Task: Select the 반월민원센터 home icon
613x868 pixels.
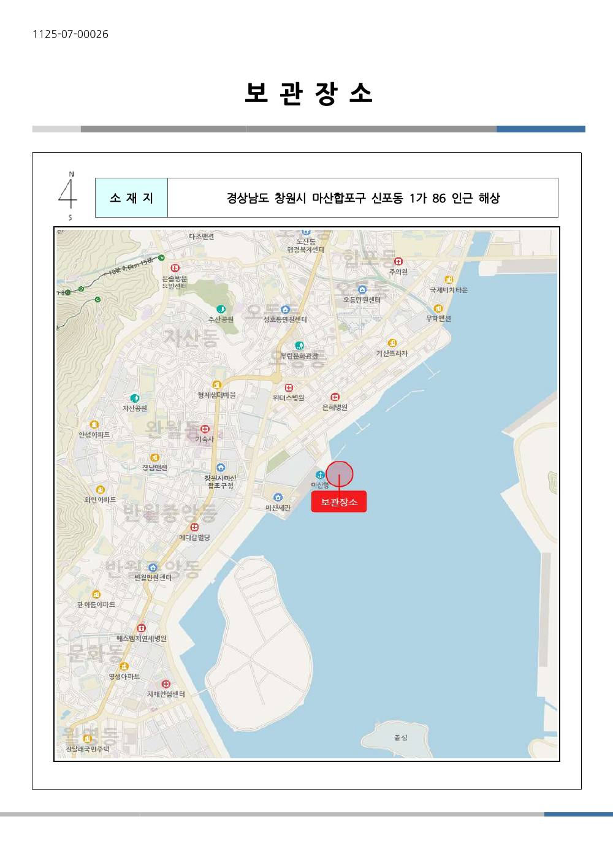Action: tap(153, 568)
